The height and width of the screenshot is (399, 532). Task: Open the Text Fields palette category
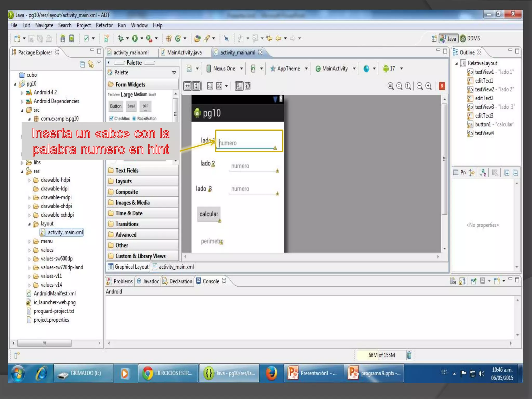click(127, 170)
